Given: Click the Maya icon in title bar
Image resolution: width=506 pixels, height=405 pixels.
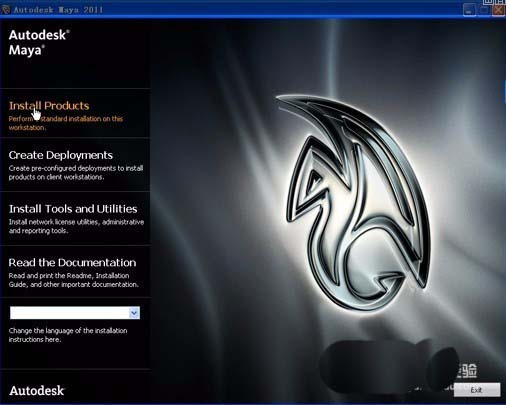Looking at the screenshot, I should tap(5, 10).
